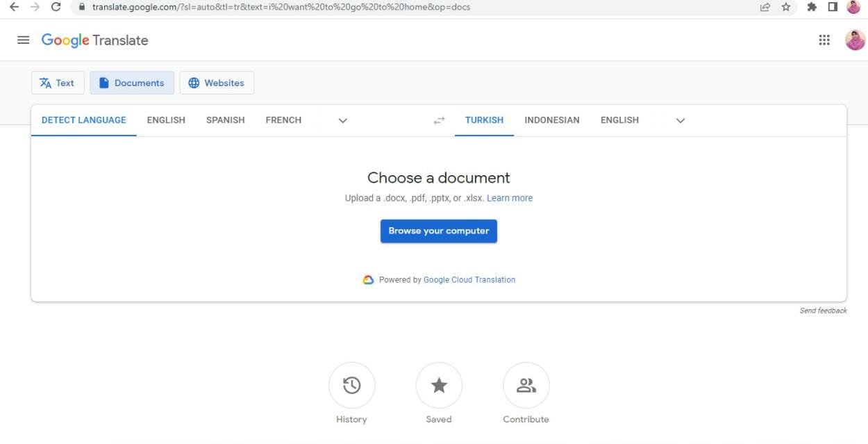
Task: Choose English as source language
Action: tap(166, 120)
